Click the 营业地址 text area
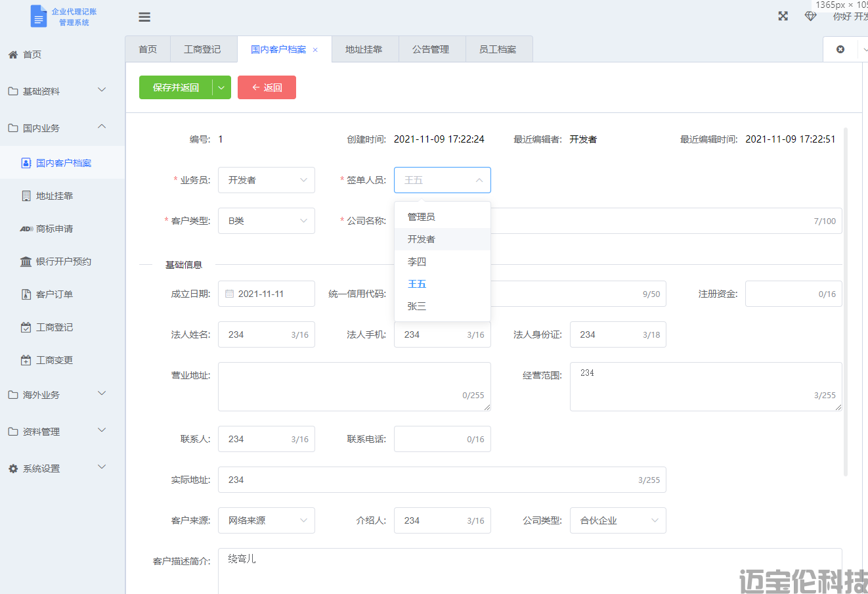This screenshot has width=868, height=594. (355, 386)
